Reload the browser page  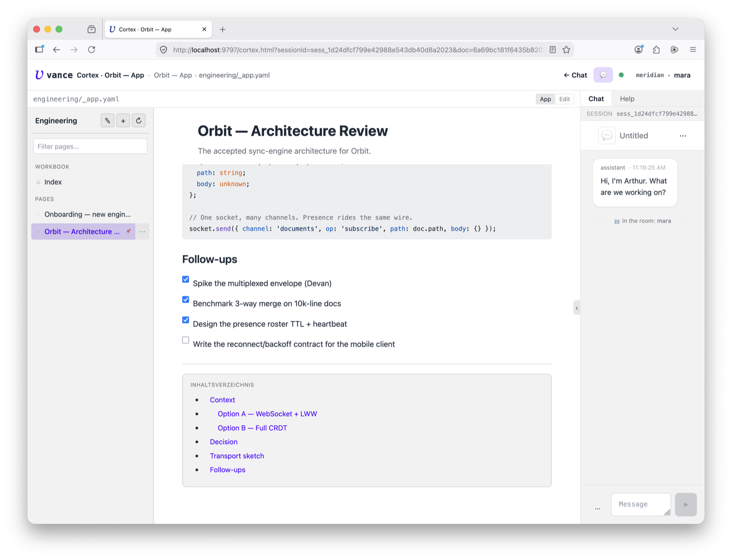pyautogui.click(x=91, y=49)
